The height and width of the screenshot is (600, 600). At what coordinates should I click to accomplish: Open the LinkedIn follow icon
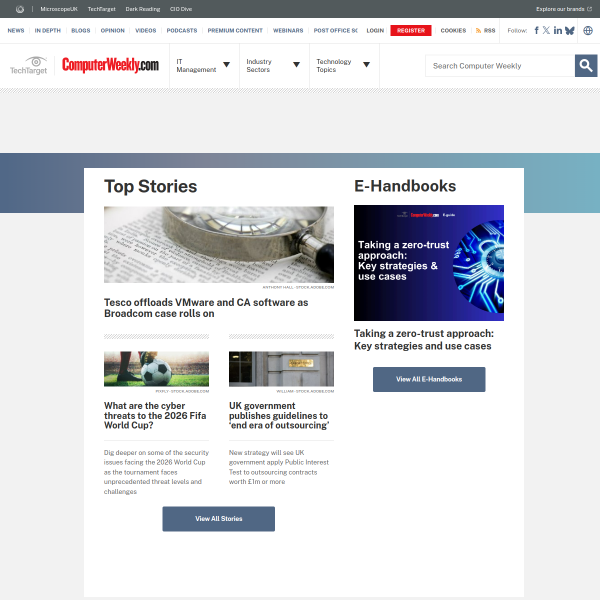point(558,30)
